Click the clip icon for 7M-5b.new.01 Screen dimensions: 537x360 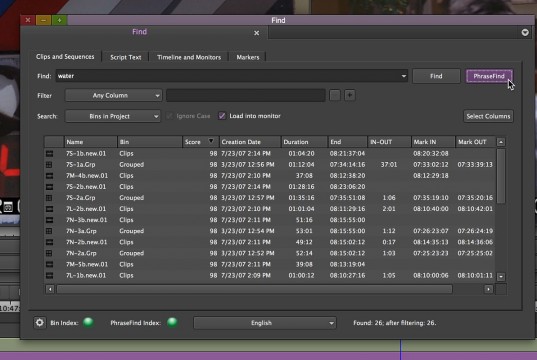(49, 264)
